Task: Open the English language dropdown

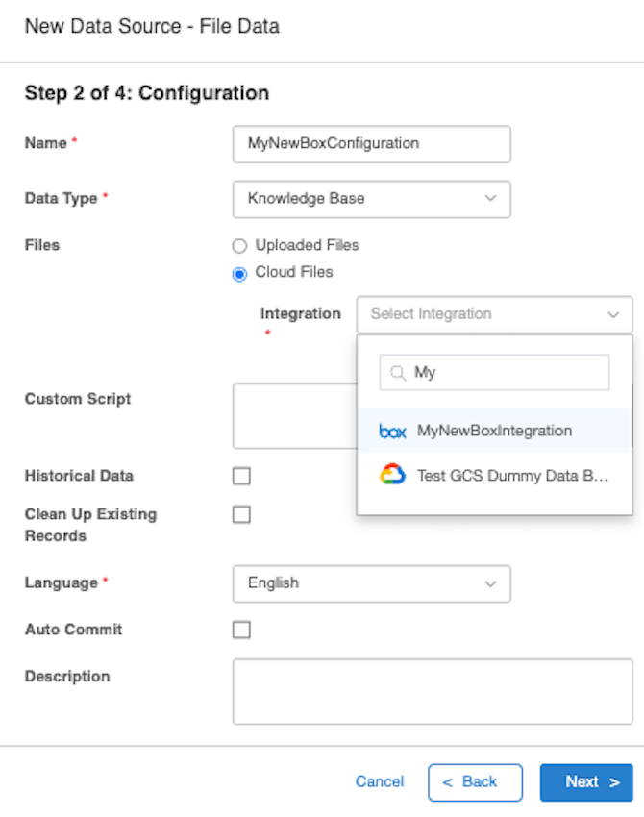Action: 371,583
